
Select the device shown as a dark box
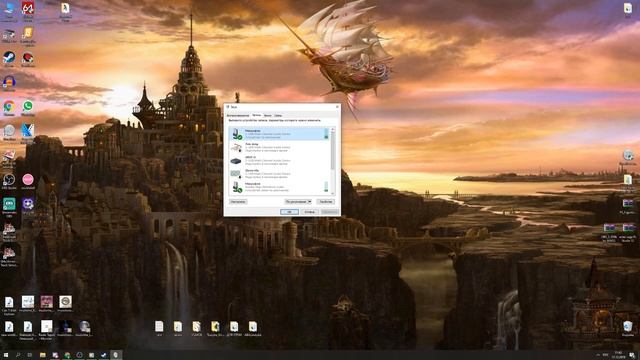click(280, 160)
